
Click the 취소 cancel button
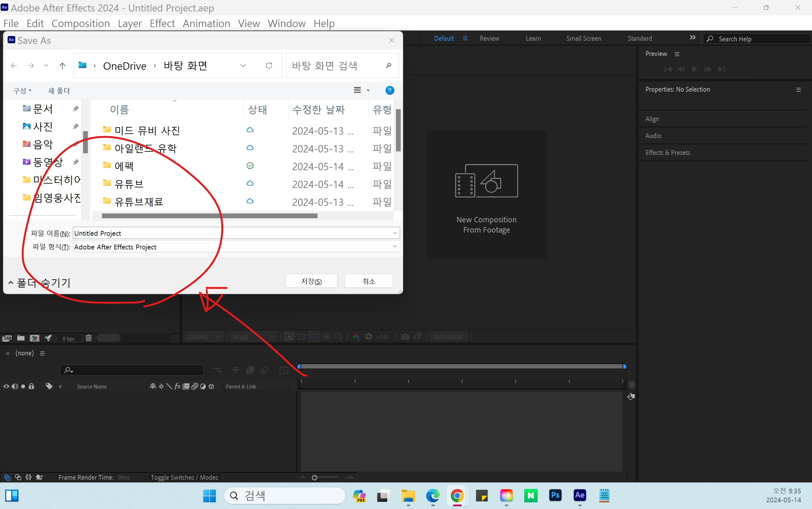coord(369,281)
